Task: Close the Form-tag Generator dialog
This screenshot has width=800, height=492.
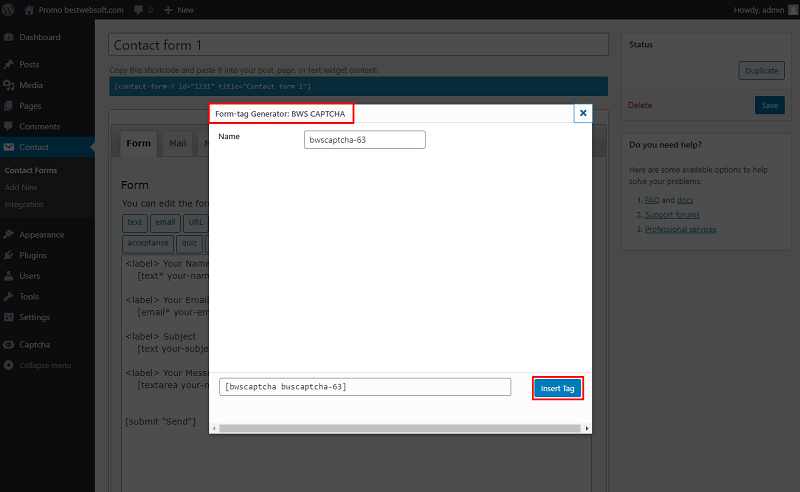Action: pyautogui.click(x=583, y=113)
